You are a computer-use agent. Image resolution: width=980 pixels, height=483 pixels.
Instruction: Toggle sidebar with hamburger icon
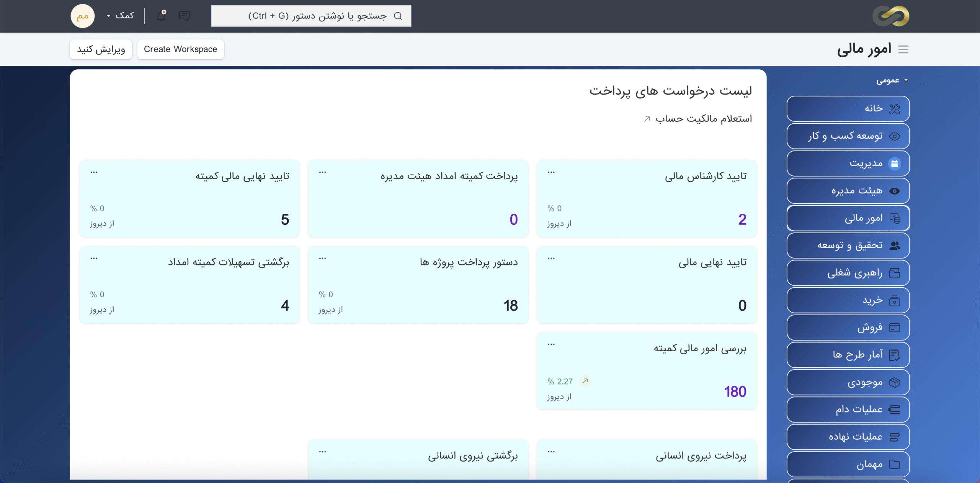[x=903, y=49]
